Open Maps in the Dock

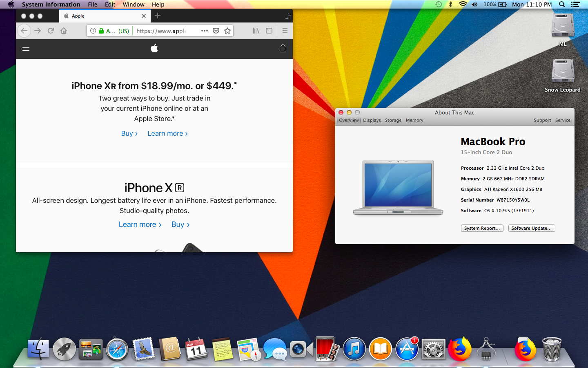point(249,350)
